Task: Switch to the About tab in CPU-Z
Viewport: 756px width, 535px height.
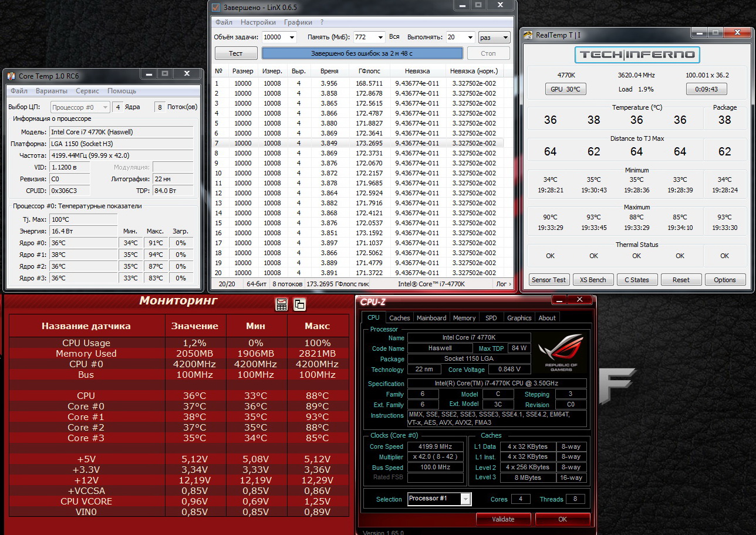Action: [x=547, y=318]
